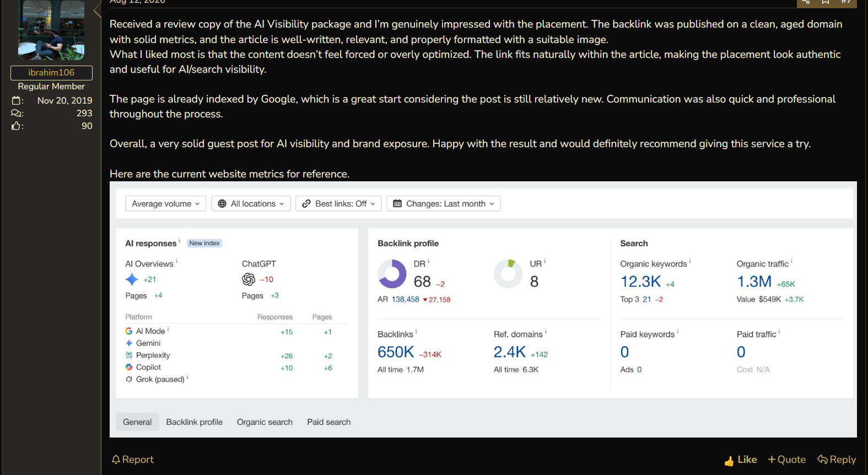Open the Changes: Last month dropdown
Viewport: 868px width, 475px height.
444,203
